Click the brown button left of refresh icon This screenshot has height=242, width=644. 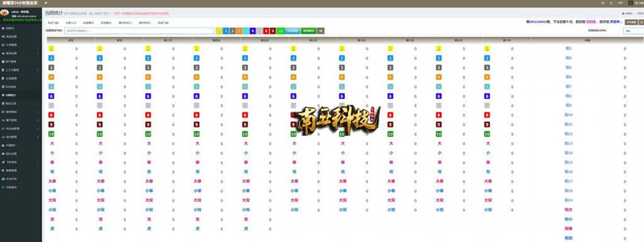pos(631,22)
